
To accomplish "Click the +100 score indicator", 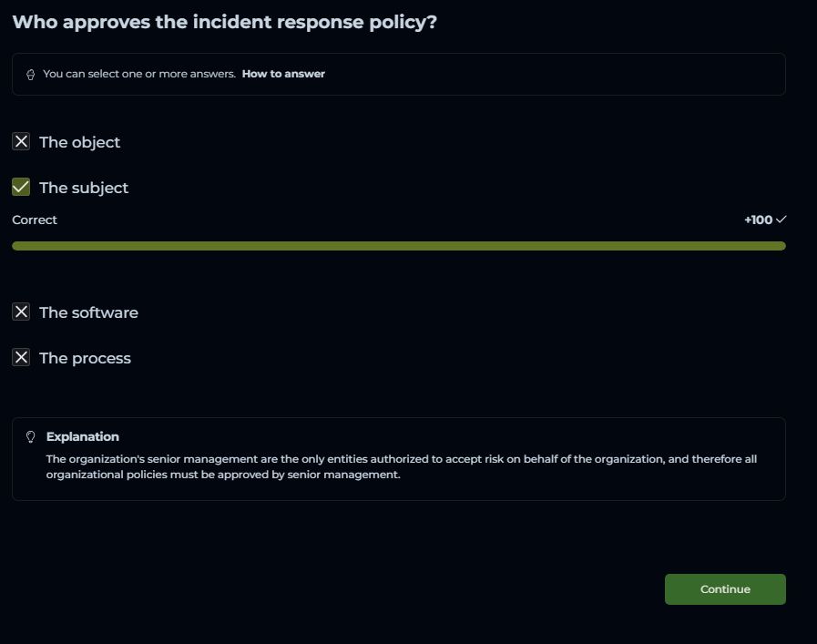I will 758,220.
